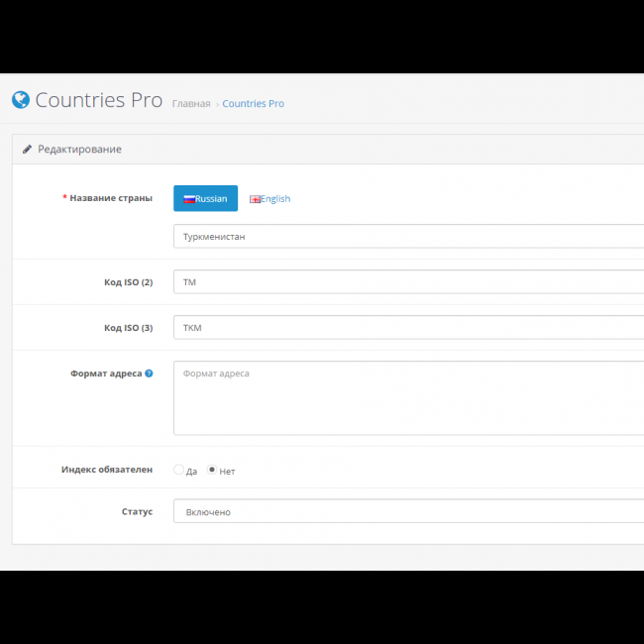Click inside the Формат адреса text area

coord(408,398)
